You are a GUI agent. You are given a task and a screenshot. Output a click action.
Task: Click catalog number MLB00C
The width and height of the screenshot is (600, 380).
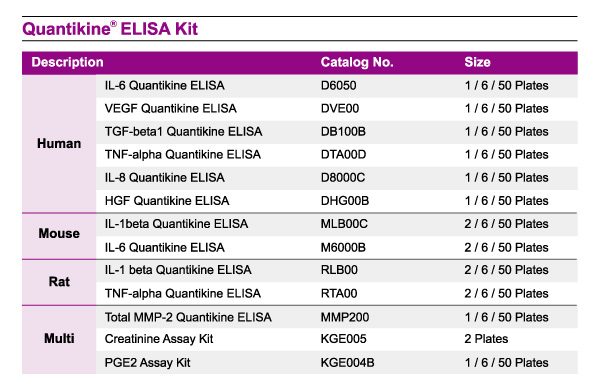344,224
